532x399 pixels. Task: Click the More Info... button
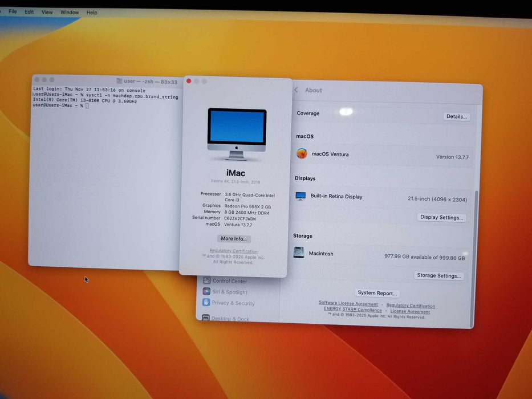click(x=234, y=238)
